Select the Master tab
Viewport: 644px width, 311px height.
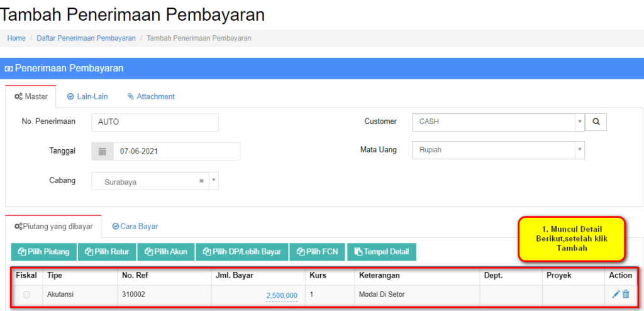point(31,97)
